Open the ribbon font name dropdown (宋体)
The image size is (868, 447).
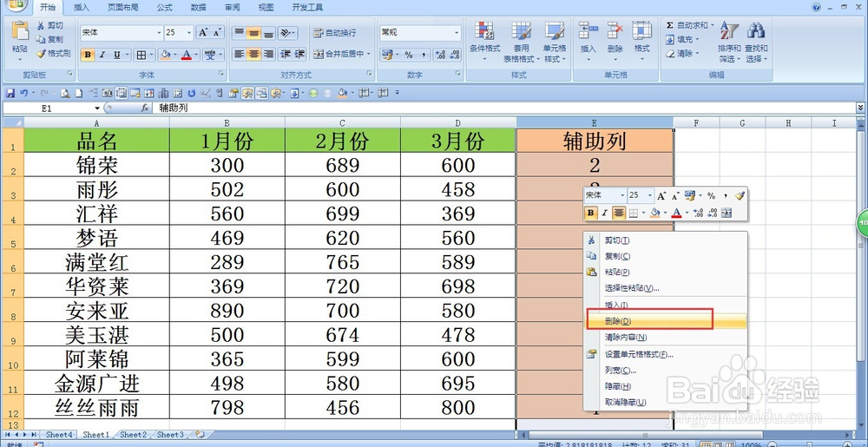160,33
